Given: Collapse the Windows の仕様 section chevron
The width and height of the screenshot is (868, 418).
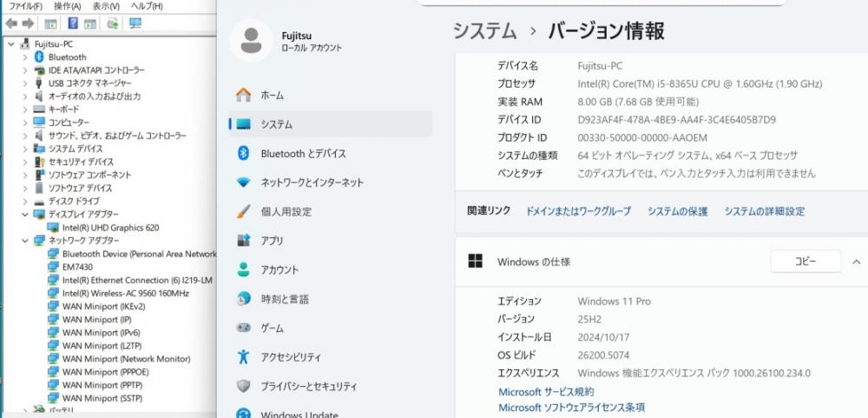Looking at the screenshot, I should coord(857,262).
